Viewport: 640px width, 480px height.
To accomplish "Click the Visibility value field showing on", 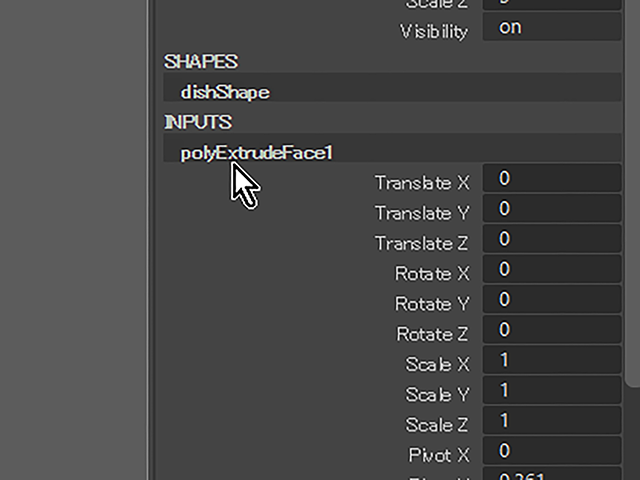I will tap(552, 27).
